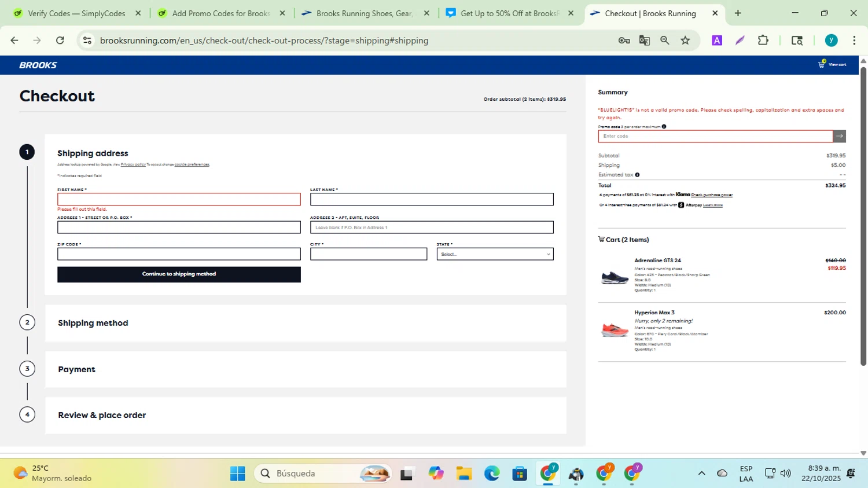Click the Brooks logo in header
This screenshot has height=488, width=868.
tap(38, 65)
